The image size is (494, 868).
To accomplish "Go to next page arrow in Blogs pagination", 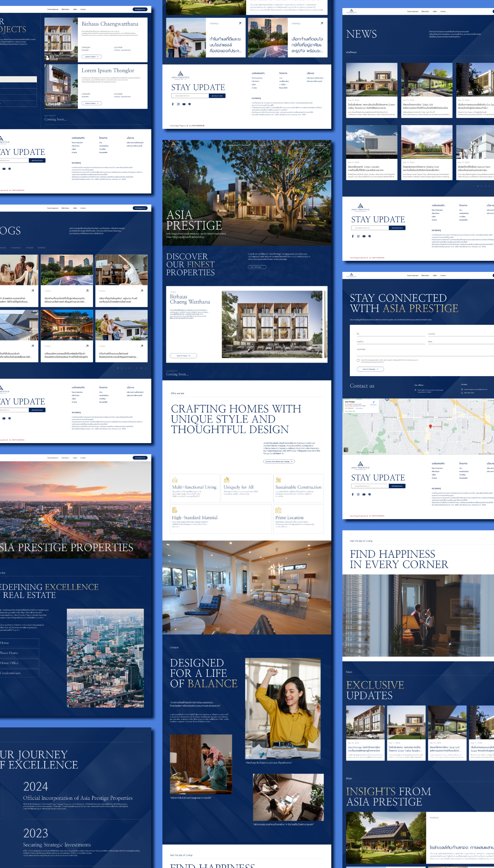I will pos(145,368).
